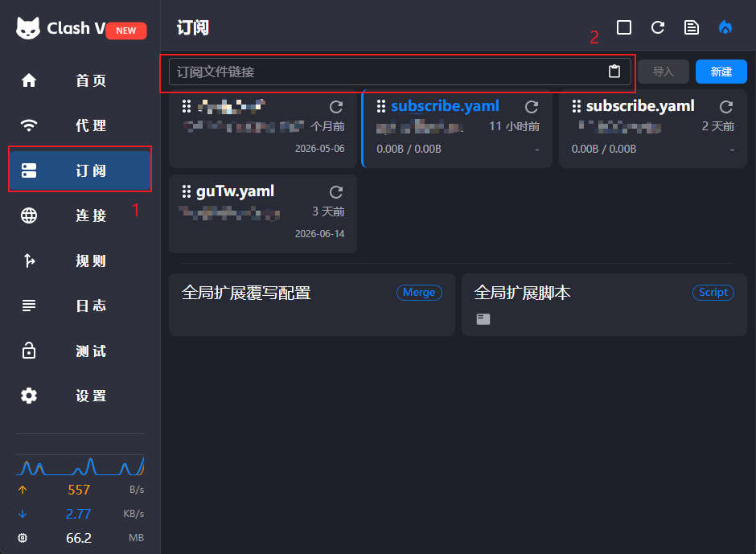Image resolution: width=756 pixels, height=554 pixels.
Task: Open the 首页 home page
Action: tap(80, 80)
